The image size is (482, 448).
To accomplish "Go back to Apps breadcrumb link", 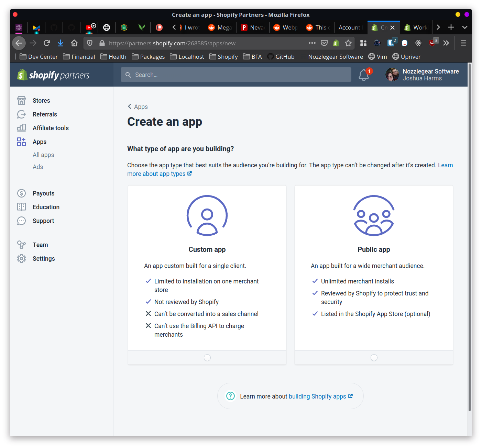I will (x=138, y=107).
